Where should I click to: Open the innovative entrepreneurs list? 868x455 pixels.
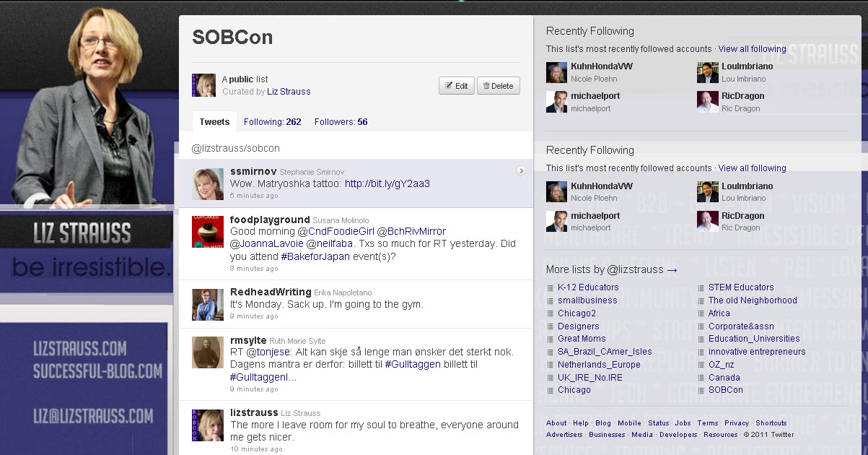756,352
